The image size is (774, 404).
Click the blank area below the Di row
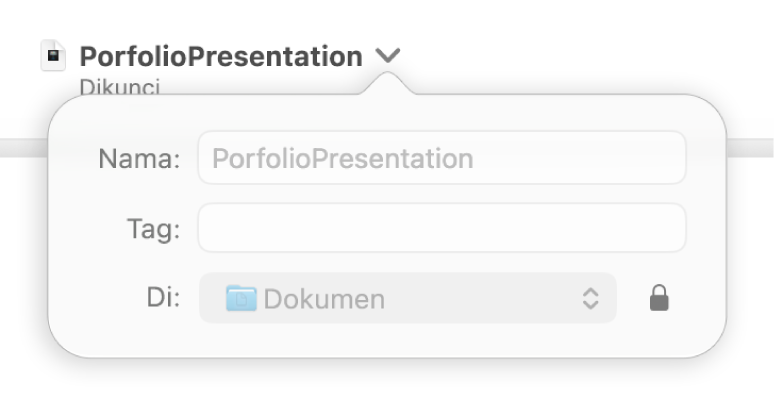[x=387, y=340]
